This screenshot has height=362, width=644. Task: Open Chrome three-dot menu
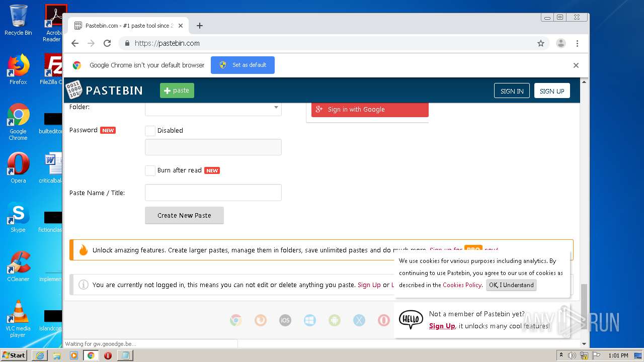click(x=577, y=43)
